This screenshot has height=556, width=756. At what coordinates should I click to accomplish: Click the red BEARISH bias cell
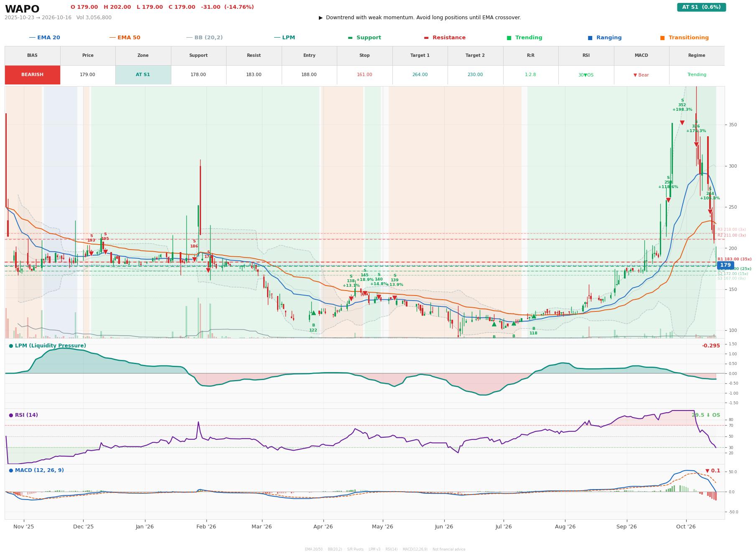click(x=32, y=75)
